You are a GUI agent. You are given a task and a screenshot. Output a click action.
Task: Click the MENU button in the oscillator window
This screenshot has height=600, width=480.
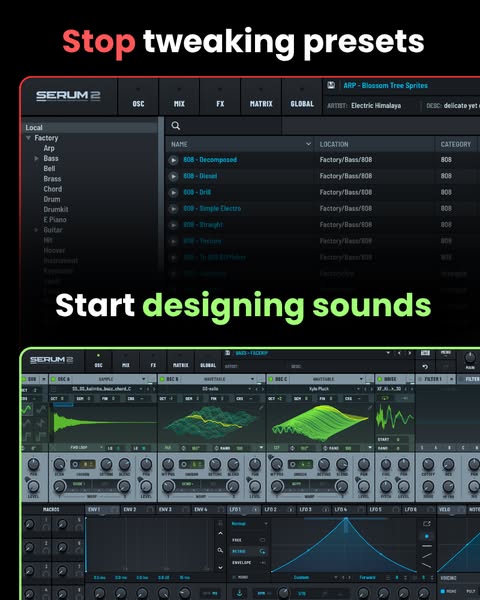click(x=446, y=352)
